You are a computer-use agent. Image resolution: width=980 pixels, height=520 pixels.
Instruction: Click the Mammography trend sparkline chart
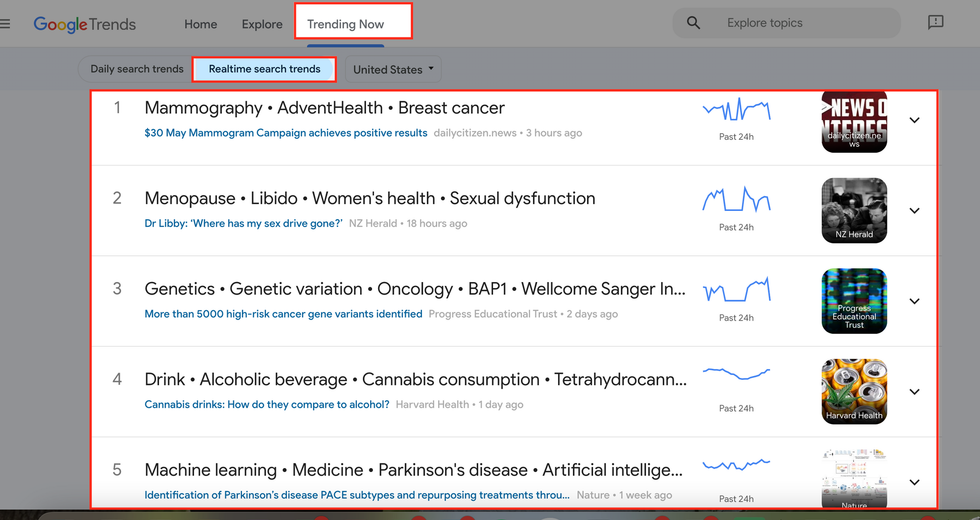736,109
